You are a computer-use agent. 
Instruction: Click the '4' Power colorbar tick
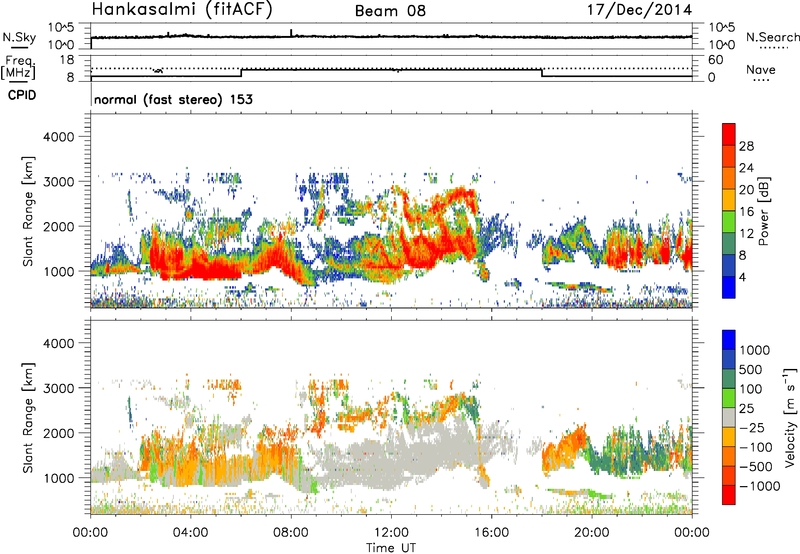coord(742,277)
